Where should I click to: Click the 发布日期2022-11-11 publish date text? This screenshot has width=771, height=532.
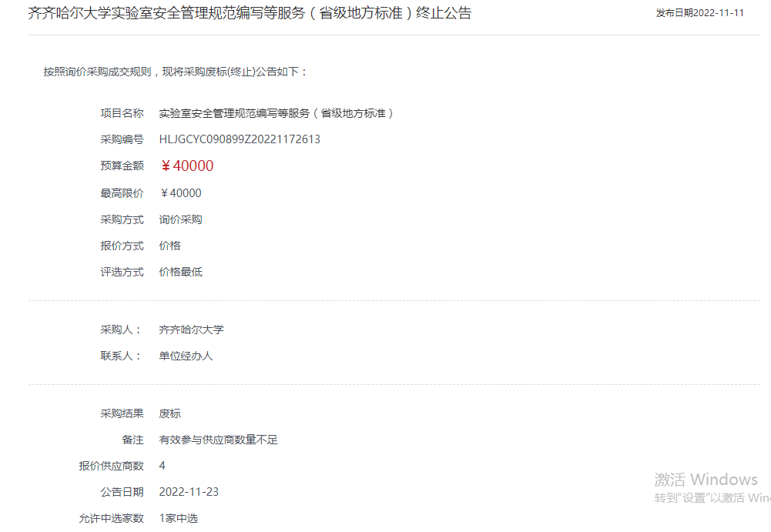click(x=699, y=13)
